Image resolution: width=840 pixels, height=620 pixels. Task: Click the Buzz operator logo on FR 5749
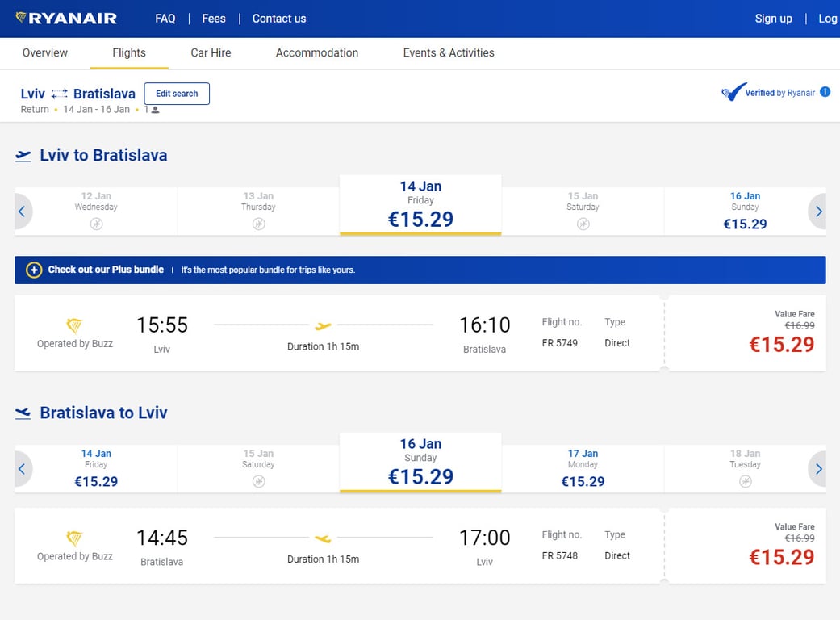pos(74,326)
